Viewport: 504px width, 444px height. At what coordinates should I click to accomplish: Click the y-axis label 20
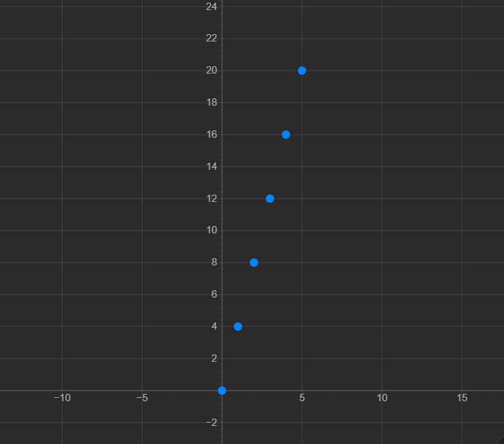pyautogui.click(x=211, y=70)
